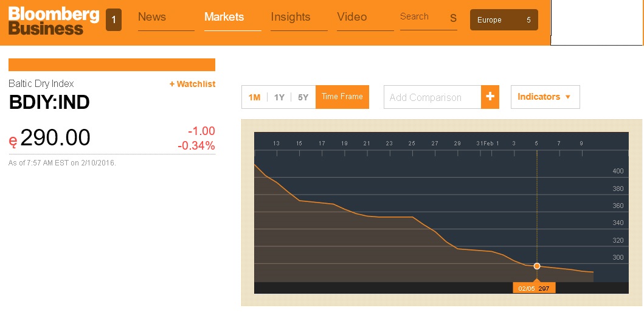Click the chart data point marker
The height and width of the screenshot is (312, 644).
(x=537, y=266)
